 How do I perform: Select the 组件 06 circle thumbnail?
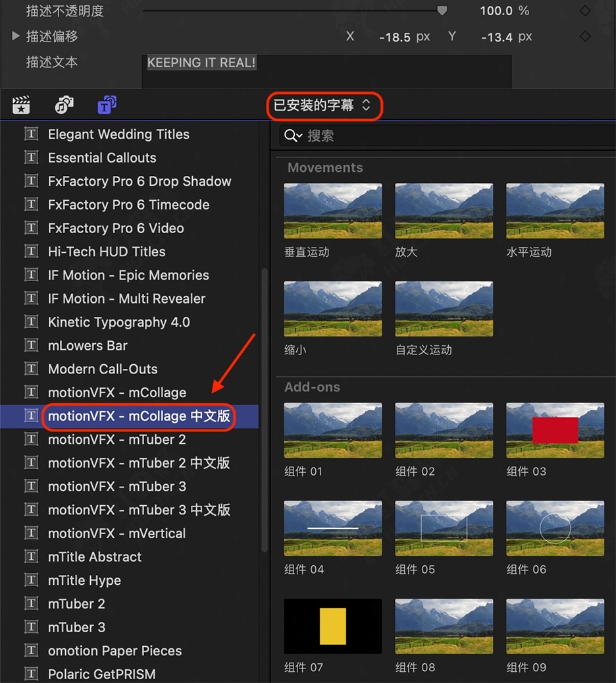[x=555, y=528]
